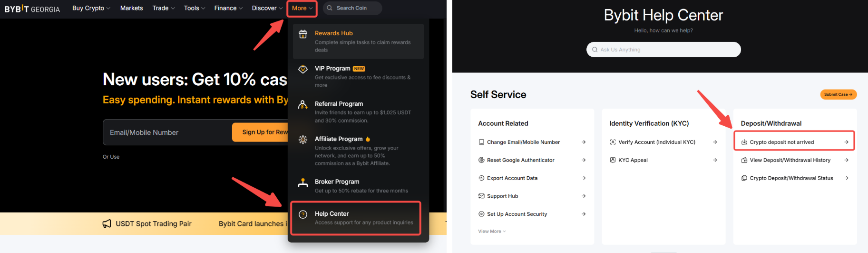This screenshot has height=253, width=868.
Task: Click the Search Coin magnifier icon
Action: click(x=330, y=8)
